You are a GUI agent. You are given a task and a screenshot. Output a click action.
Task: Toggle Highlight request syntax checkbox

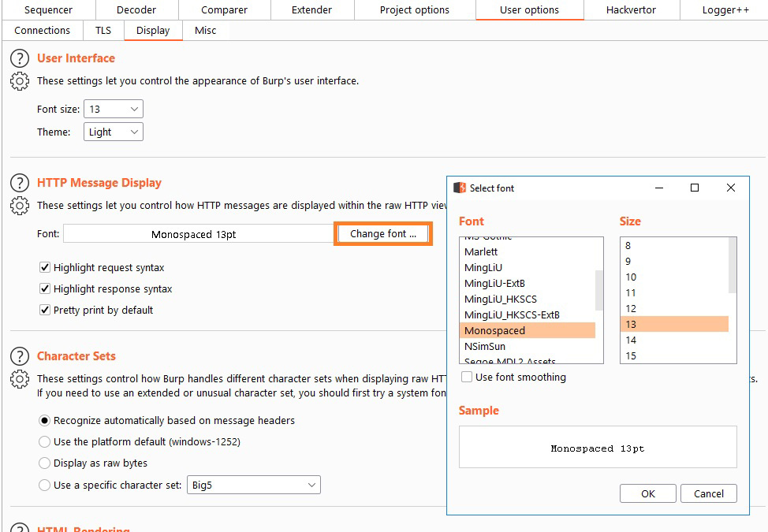click(45, 267)
